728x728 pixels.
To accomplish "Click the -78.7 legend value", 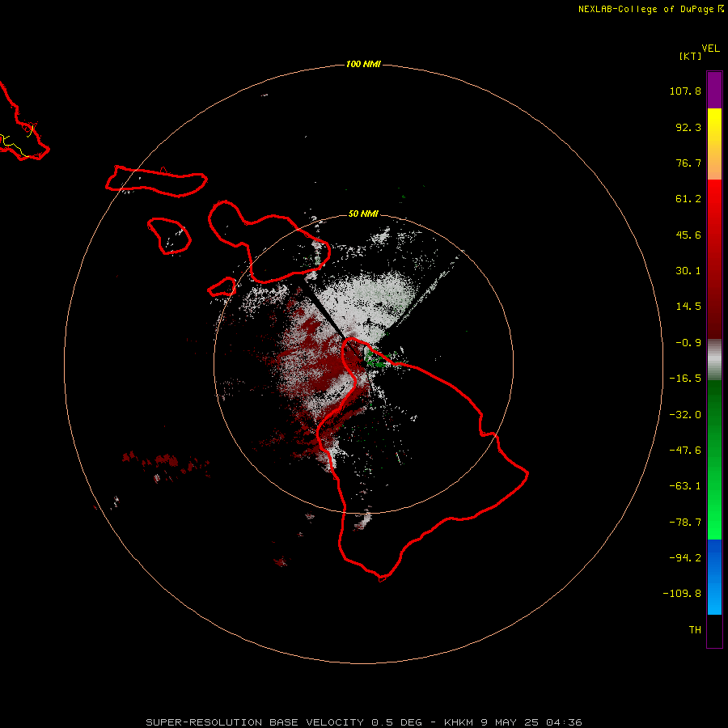I will point(685,523).
